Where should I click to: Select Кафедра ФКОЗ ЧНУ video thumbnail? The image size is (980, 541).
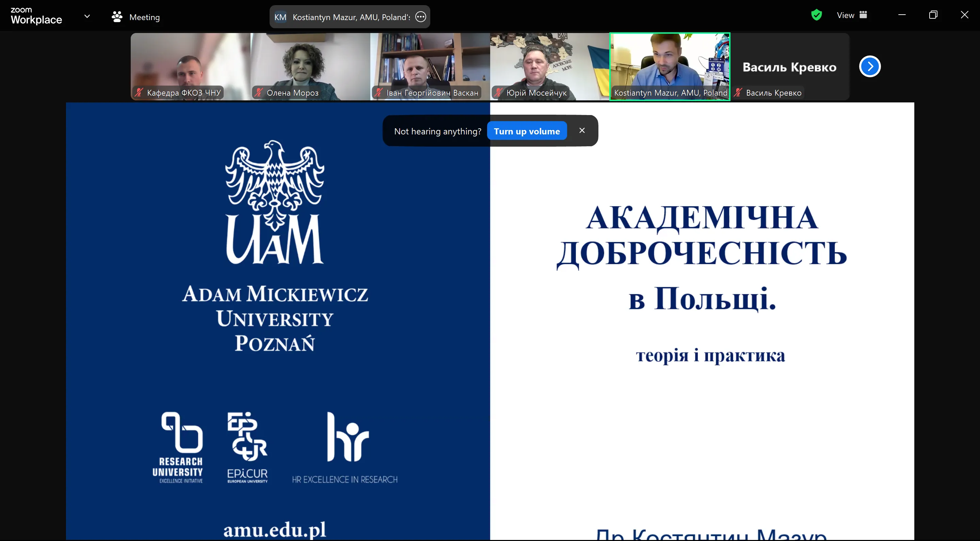190,67
